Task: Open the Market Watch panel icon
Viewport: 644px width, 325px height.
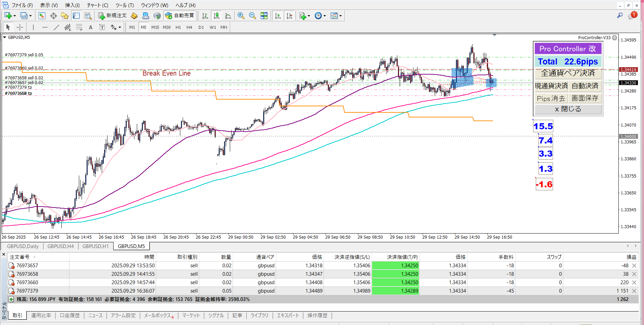Action: [42, 16]
